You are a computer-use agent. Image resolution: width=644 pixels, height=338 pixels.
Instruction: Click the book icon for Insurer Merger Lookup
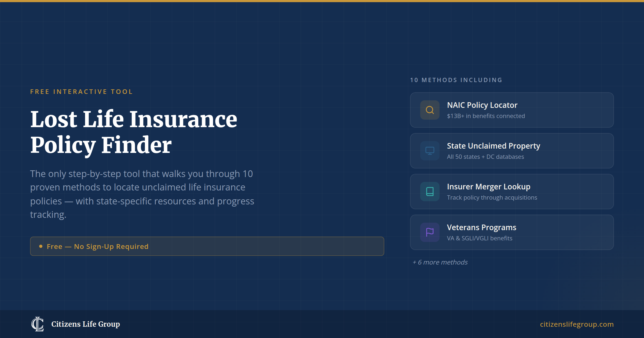[x=430, y=192]
